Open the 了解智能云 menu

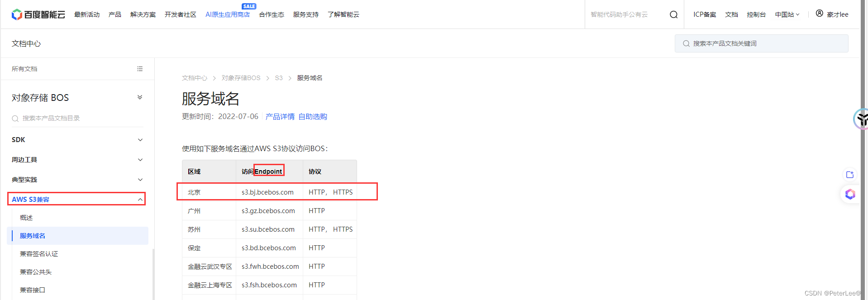pos(343,14)
